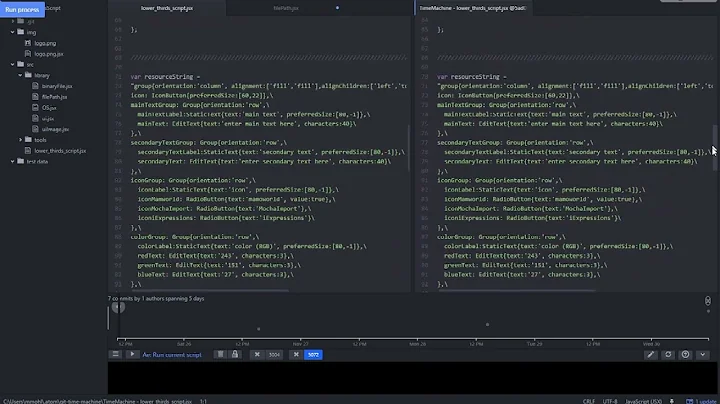This screenshot has height=404, width=720.
Task: Click the right editor vertical scrollbar
Action: [714, 148]
